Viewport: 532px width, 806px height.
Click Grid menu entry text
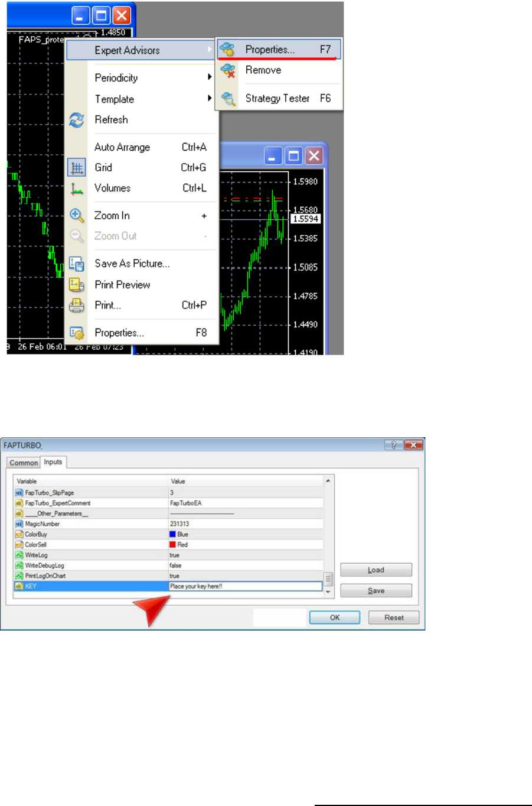103,168
